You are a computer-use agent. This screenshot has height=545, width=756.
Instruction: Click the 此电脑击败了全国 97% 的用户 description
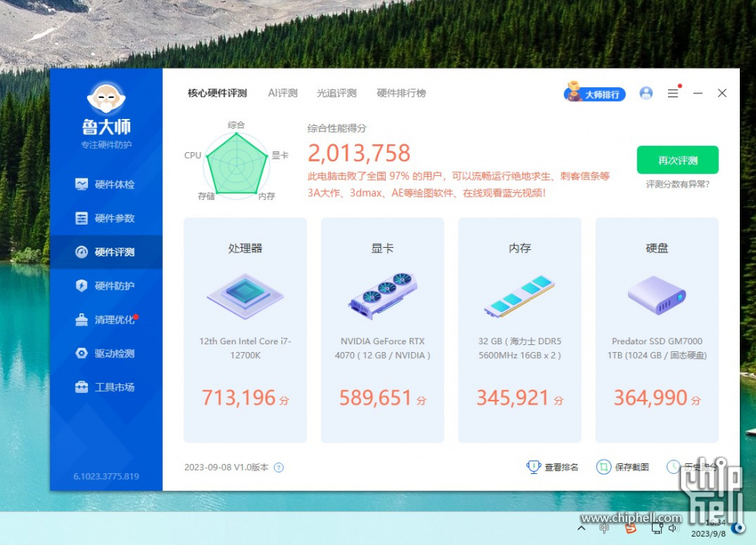(x=458, y=184)
